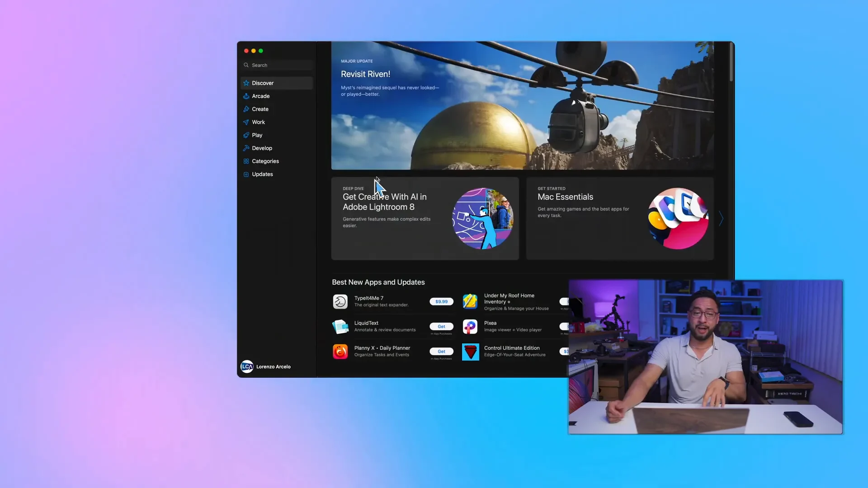Open Lorenzo Arcelo account avatar

[x=247, y=366]
